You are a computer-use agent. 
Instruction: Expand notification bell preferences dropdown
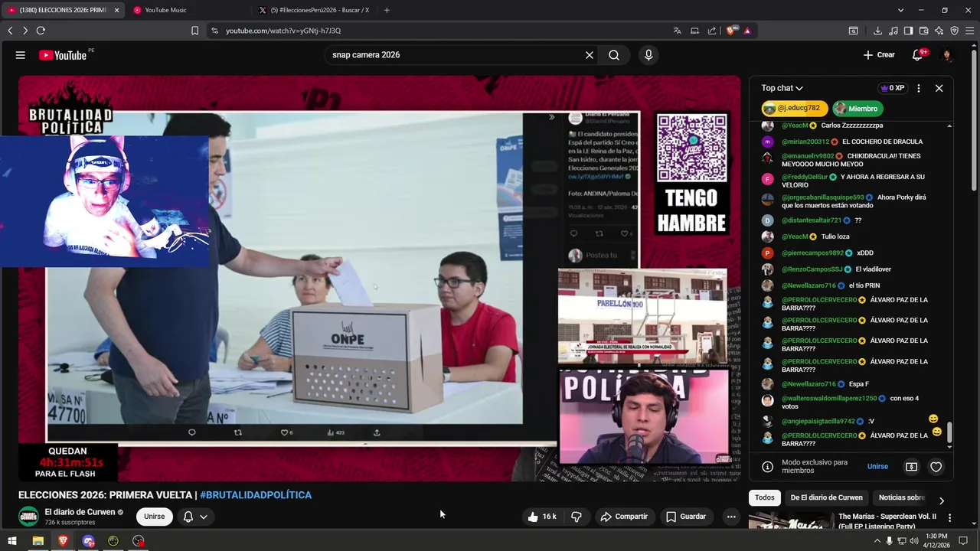point(204,517)
